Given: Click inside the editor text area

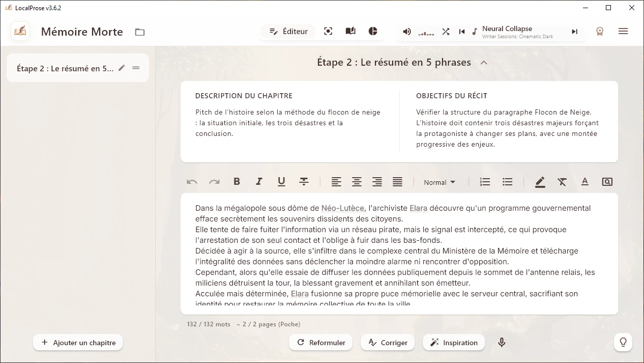Looking at the screenshot, I should [399, 254].
